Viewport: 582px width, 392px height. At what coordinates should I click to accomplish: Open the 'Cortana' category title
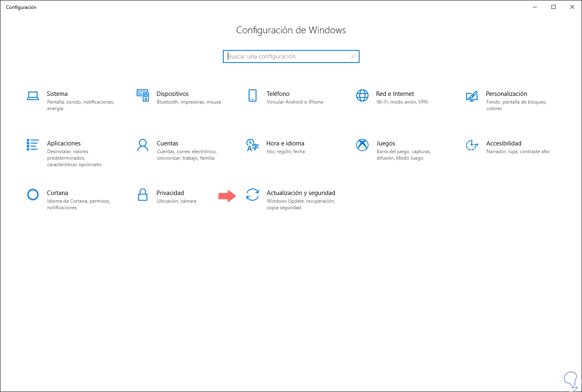(x=57, y=193)
